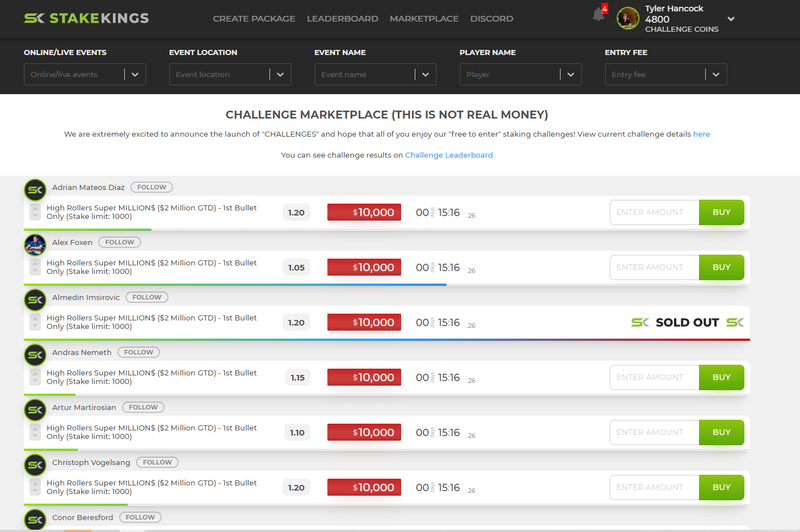The image size is (800, 532).
Task: Click the 'here' challenge details link
Action: click(701, 134)
